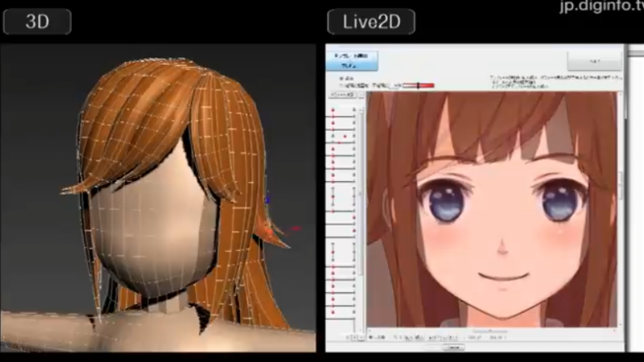Click the button at bottom center of Live2D window

(x=453, y=348)
